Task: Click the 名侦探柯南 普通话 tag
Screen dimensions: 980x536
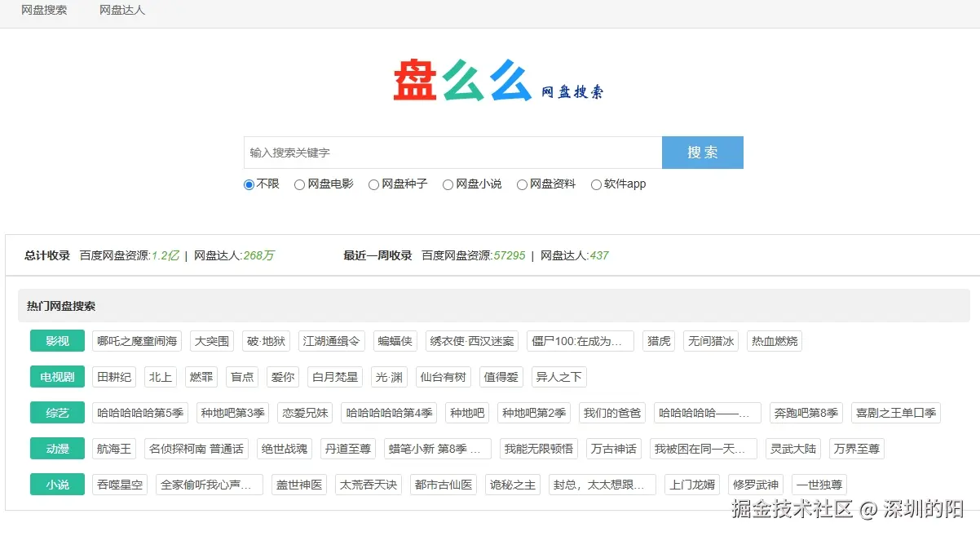Action: tap(196, 449)
